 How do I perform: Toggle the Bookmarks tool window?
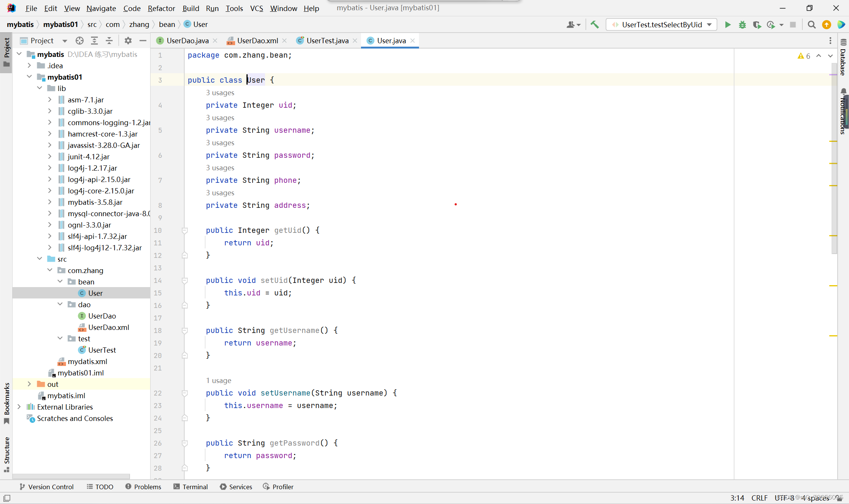6,402
